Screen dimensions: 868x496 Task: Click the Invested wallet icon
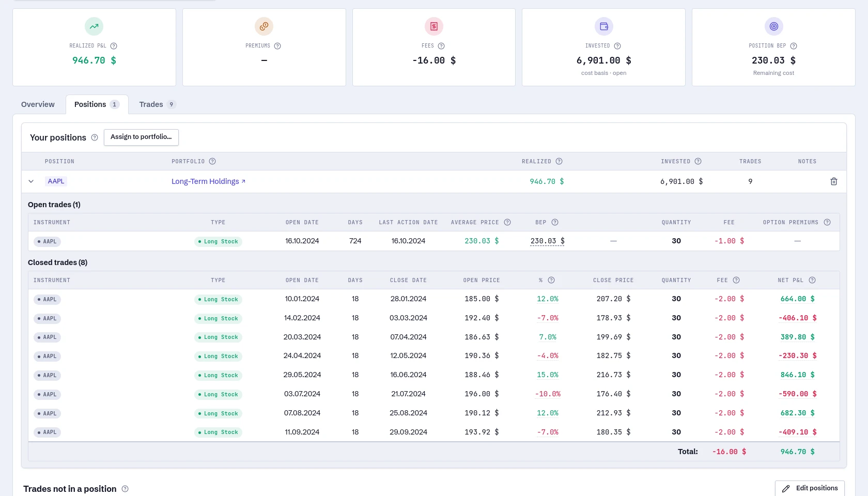click(604, 26)
